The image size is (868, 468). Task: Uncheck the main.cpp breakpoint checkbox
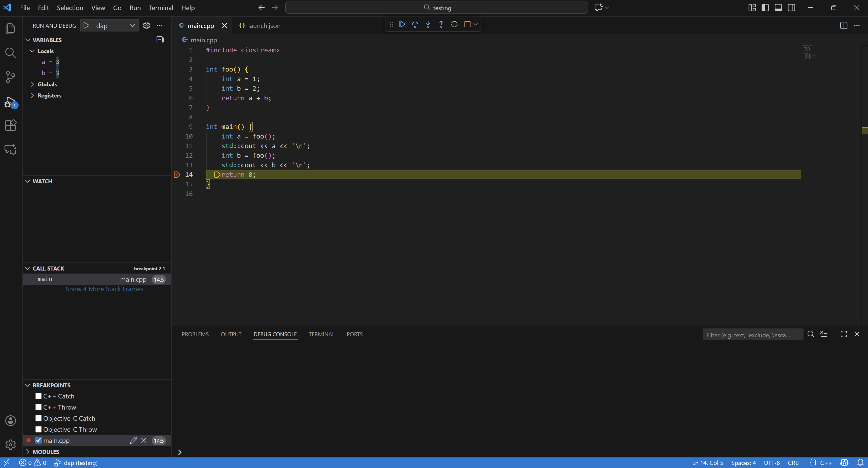point(39,440)
